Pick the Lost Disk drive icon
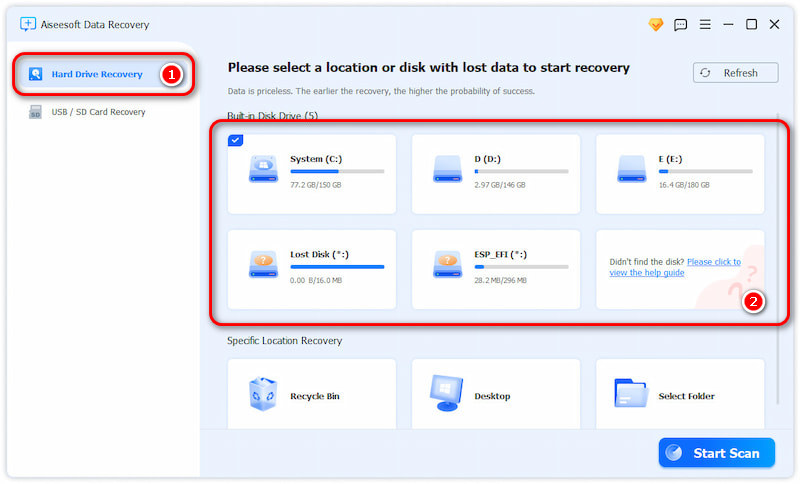Screen dimensions: 800x484 [263, 266]
